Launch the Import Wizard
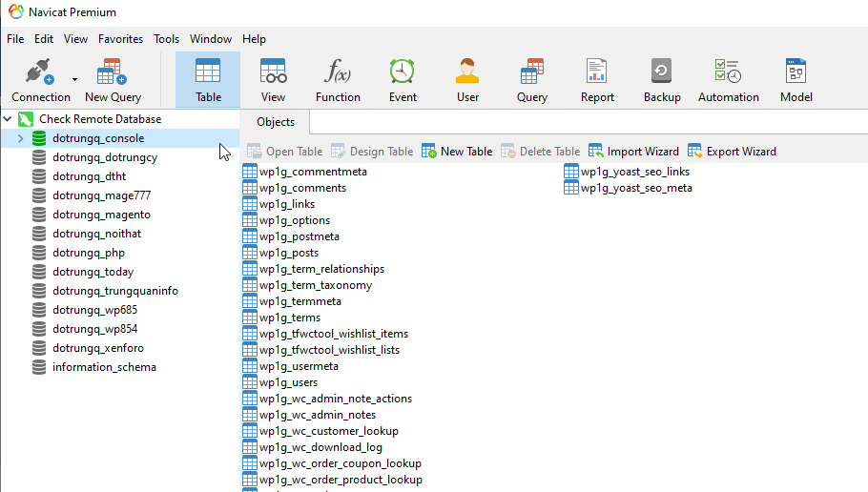Image resolution: width=868 pixels, height=492 pixels. 633,152
